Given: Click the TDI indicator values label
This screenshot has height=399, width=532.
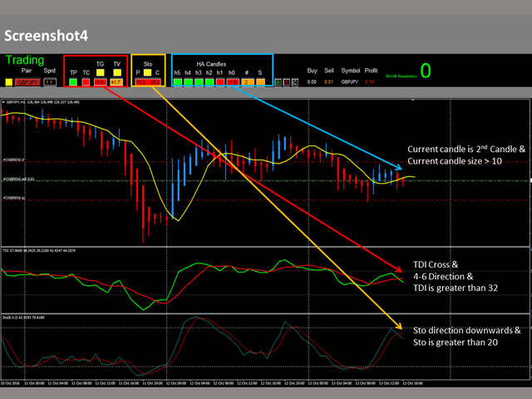Looking at the screenshot, I should pos(39,251).
